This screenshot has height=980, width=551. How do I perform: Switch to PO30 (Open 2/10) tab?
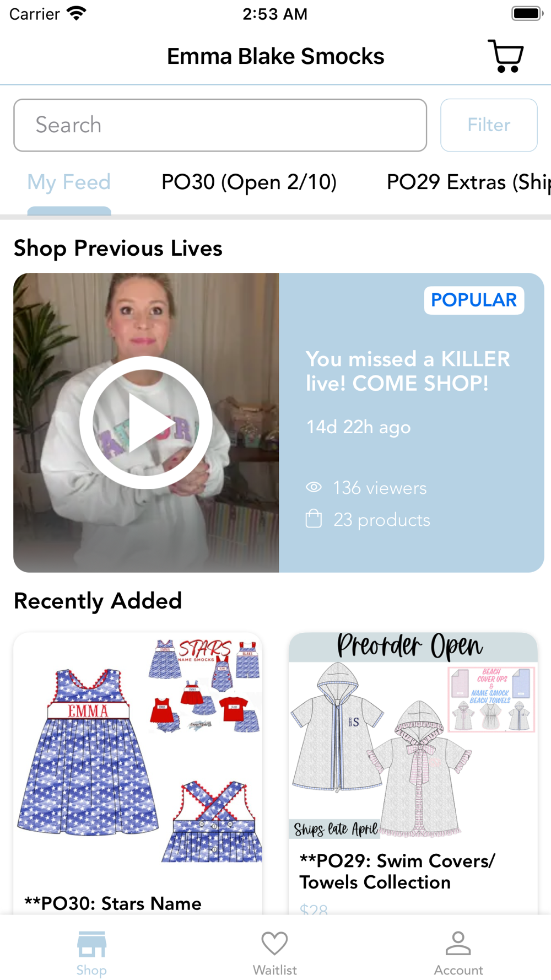(x=249, y=182)
